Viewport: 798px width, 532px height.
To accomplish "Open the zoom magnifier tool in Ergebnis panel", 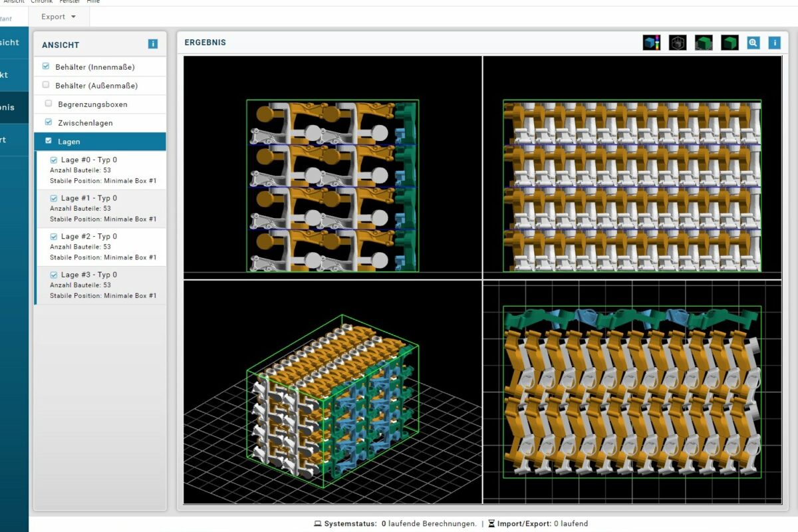I will [x=753, y=43].
